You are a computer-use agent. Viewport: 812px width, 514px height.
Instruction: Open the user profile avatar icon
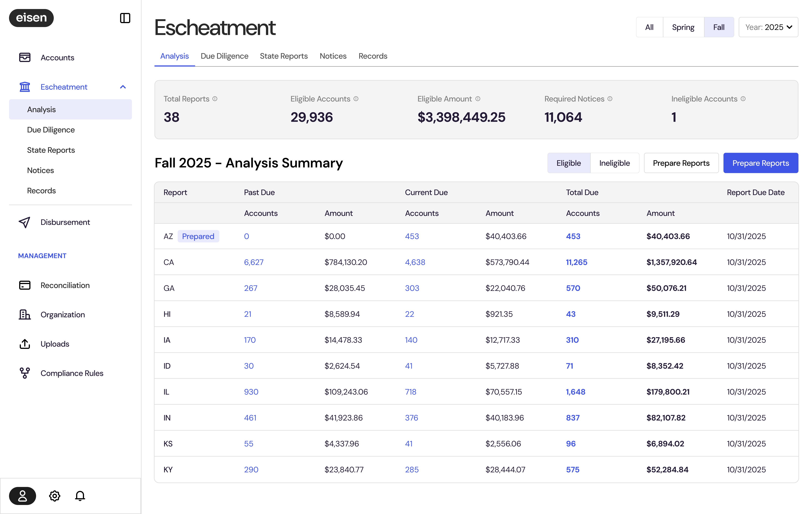(x=22, y=496)
